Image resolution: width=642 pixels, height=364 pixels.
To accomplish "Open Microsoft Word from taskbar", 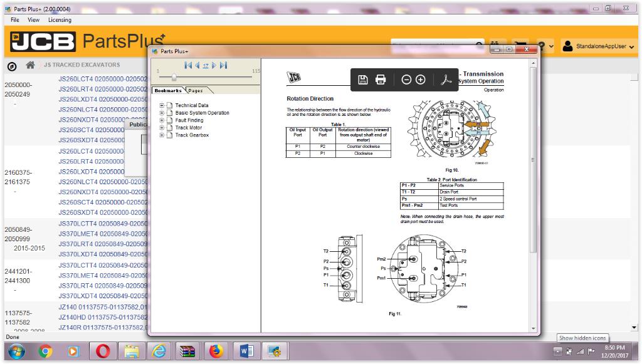I will (x=246, y=351).
